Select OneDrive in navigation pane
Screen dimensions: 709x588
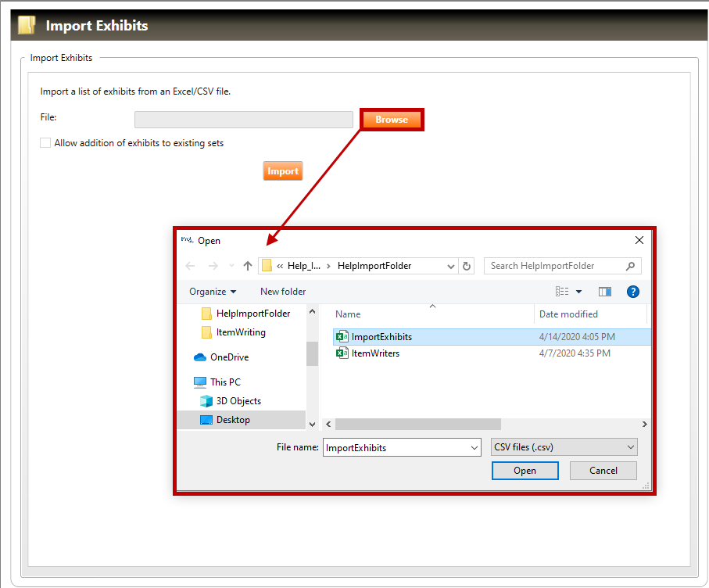tap(229, 357)
